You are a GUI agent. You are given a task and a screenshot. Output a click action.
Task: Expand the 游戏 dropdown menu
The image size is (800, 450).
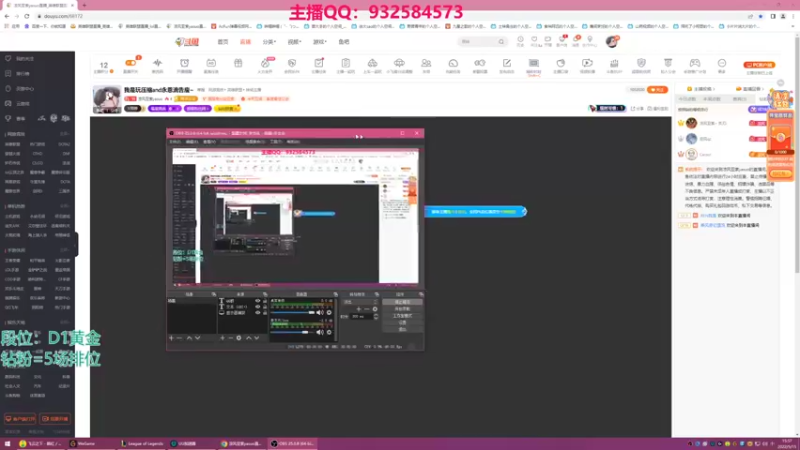[319, 42]
